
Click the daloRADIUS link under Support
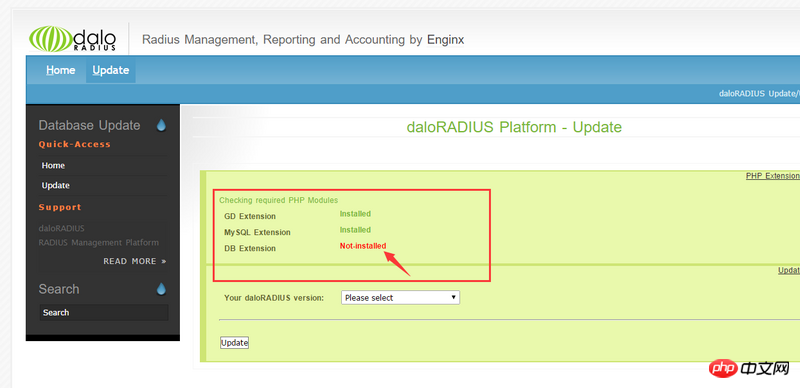point(62,228)
